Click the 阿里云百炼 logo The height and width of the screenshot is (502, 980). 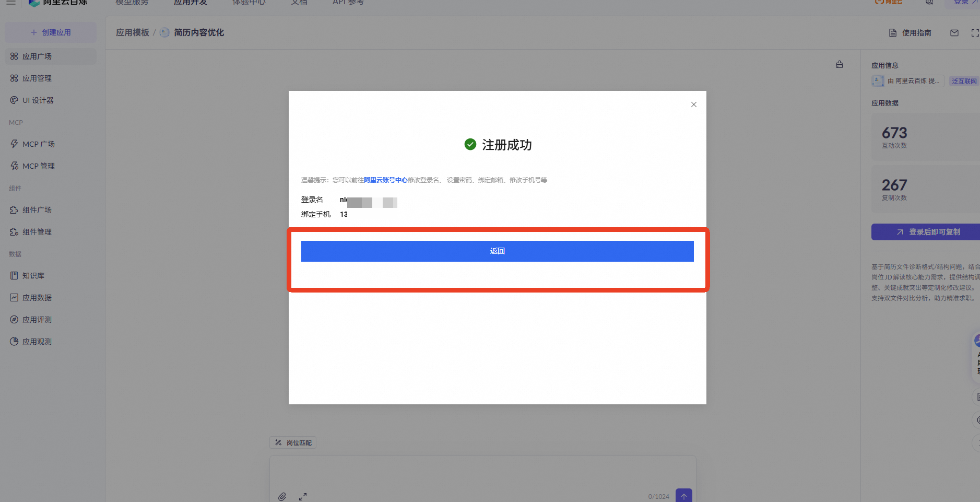58,3
